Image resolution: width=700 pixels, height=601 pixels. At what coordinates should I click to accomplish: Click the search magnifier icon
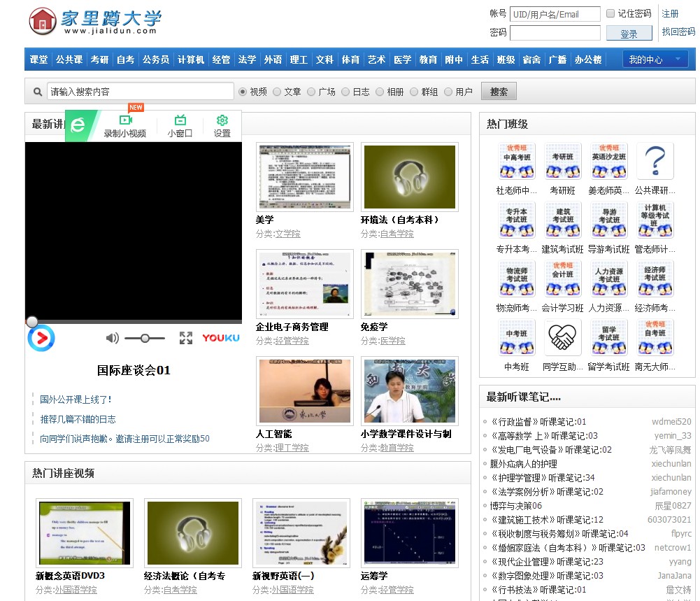37,90
